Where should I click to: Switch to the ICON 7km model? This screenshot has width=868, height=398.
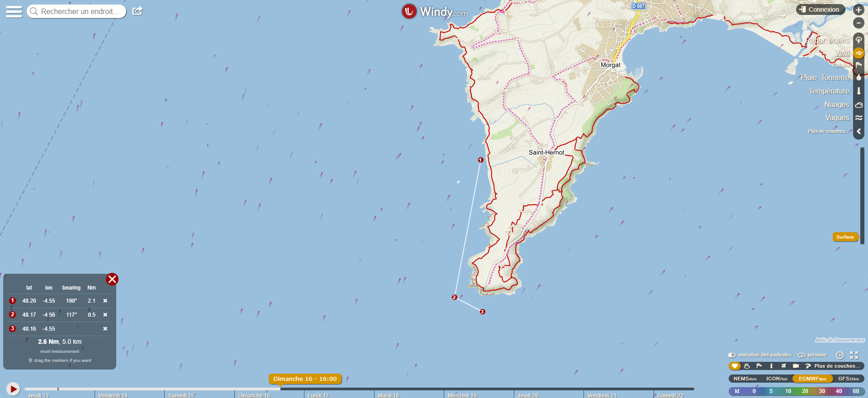777,379
